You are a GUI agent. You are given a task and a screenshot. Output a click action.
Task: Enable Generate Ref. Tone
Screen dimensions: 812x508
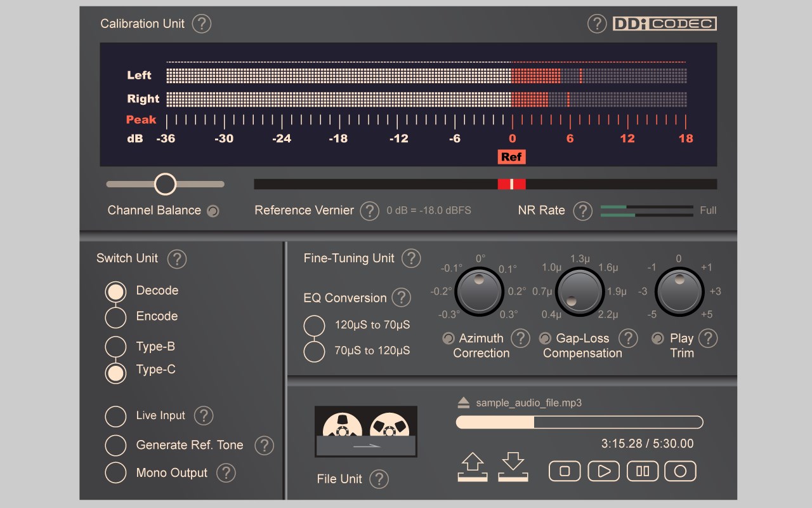115,445
